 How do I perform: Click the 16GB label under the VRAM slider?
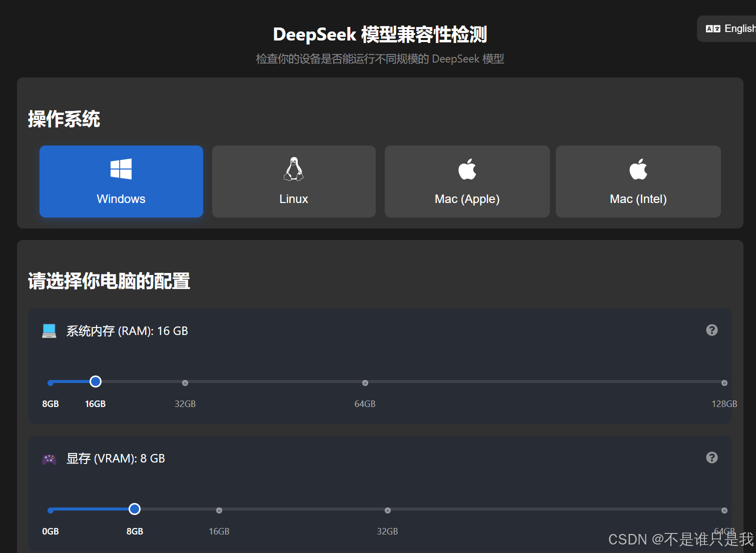click(219, 531)
